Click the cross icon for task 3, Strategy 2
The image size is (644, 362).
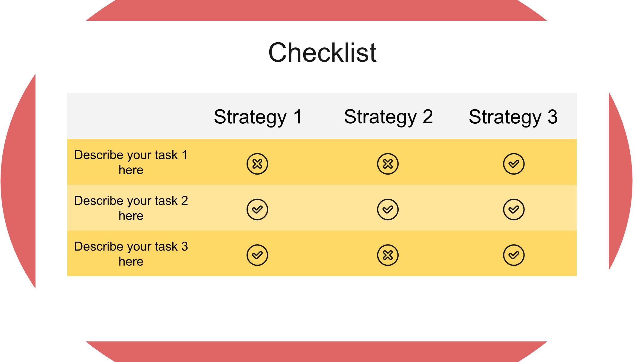pyautogui.click(x=388, y=255)
